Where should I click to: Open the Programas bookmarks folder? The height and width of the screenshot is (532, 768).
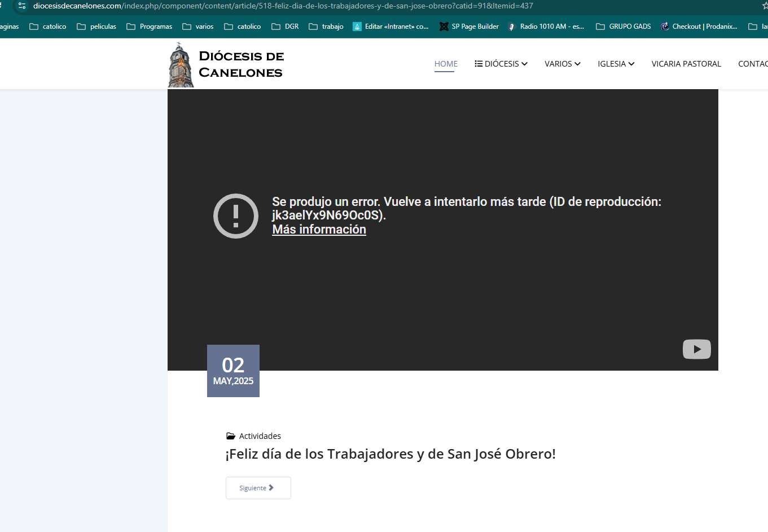coord(150,27)
